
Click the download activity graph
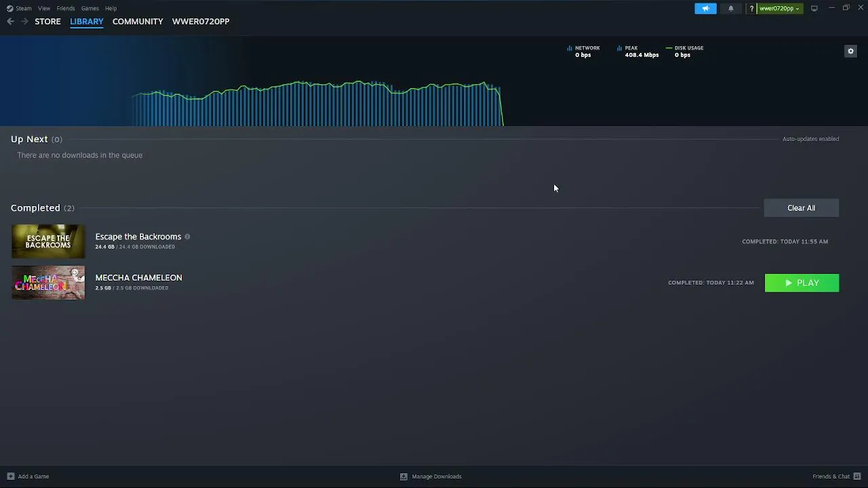point(317,103)
